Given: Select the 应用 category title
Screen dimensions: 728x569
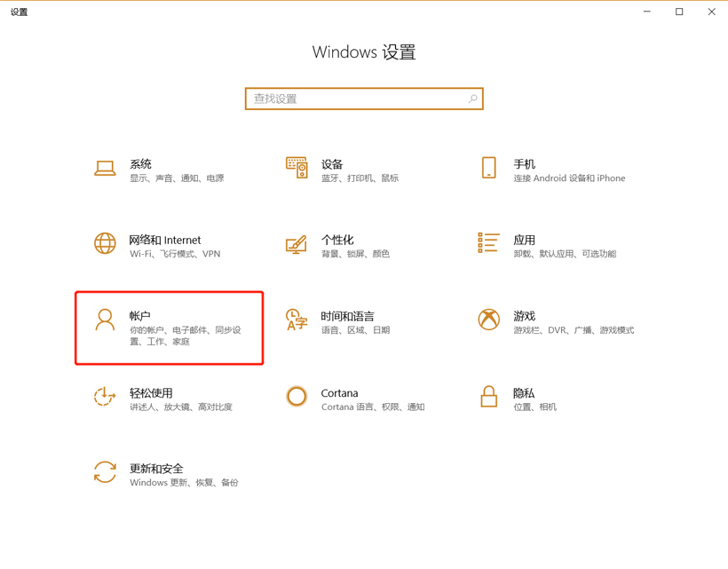Looking at the screenshot, I should (x=524, y=240).
